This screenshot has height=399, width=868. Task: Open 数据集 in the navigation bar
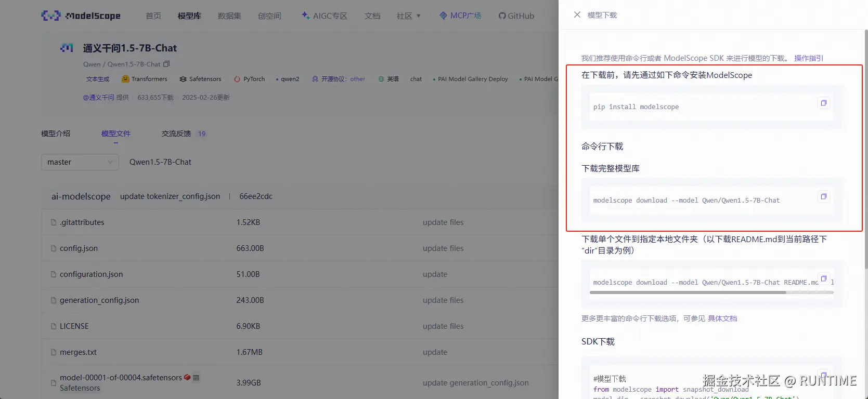(x=229, y=16)
